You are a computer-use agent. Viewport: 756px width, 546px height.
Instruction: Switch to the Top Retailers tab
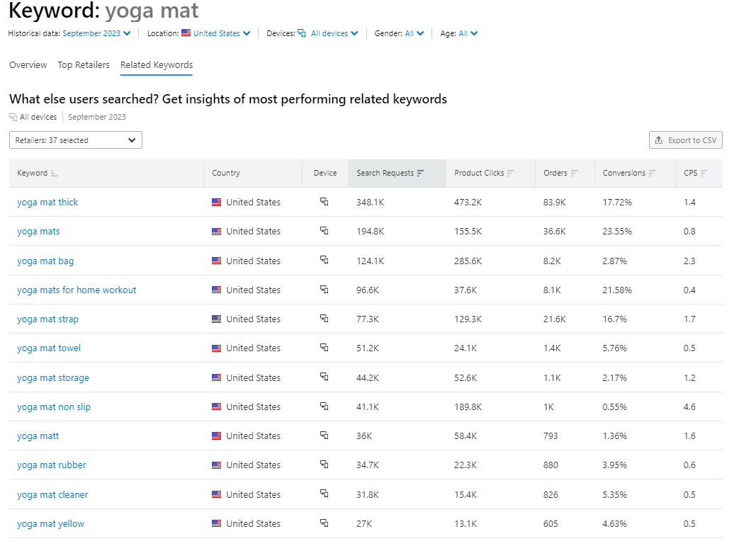(84, 64)
